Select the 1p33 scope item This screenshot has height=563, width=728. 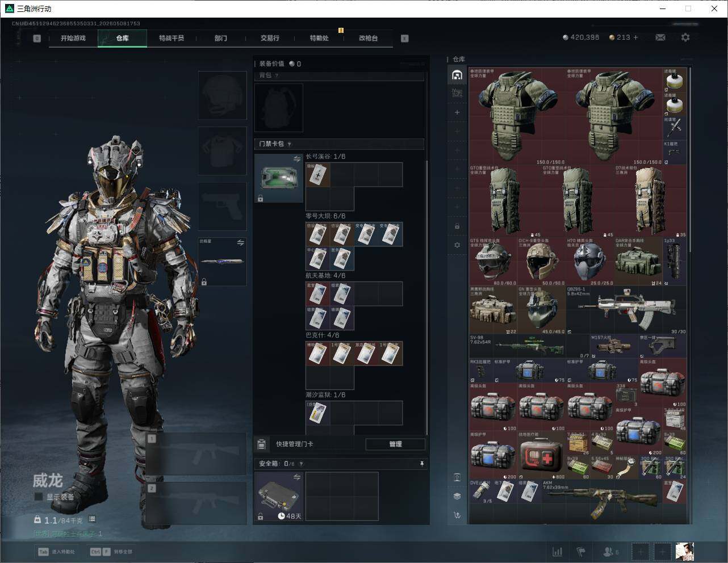tap(675, 262)
